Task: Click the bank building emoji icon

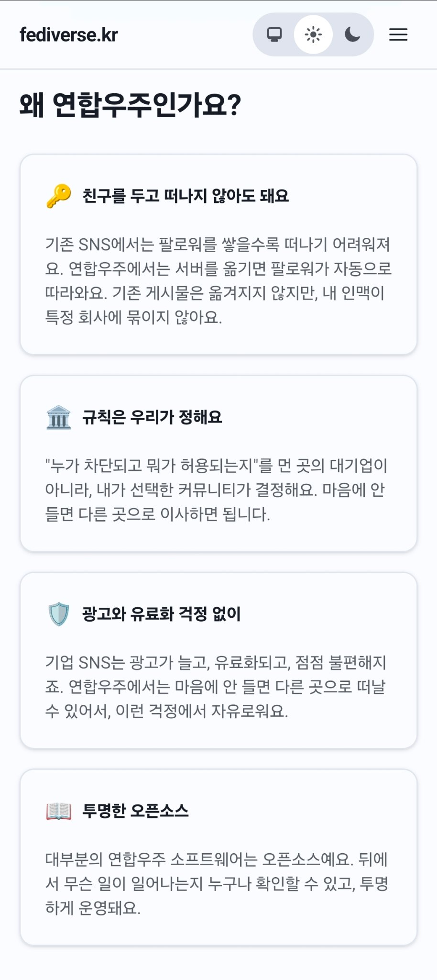Action: [x=59, y=417]
